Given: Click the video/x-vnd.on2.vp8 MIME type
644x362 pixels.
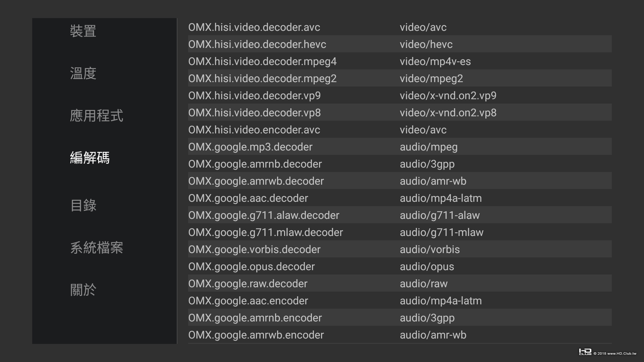Looking at the screenshot, I should [448, 113].
